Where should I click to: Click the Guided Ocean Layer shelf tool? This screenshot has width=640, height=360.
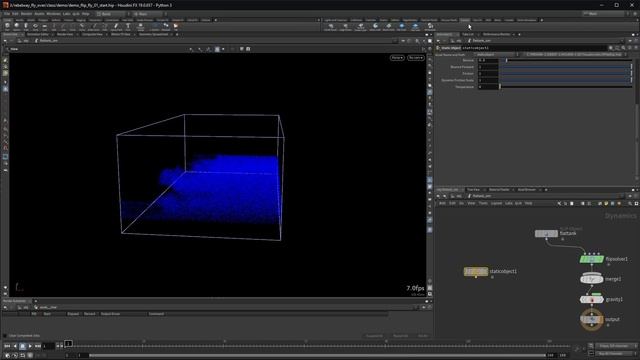click(x=360, y=27)
